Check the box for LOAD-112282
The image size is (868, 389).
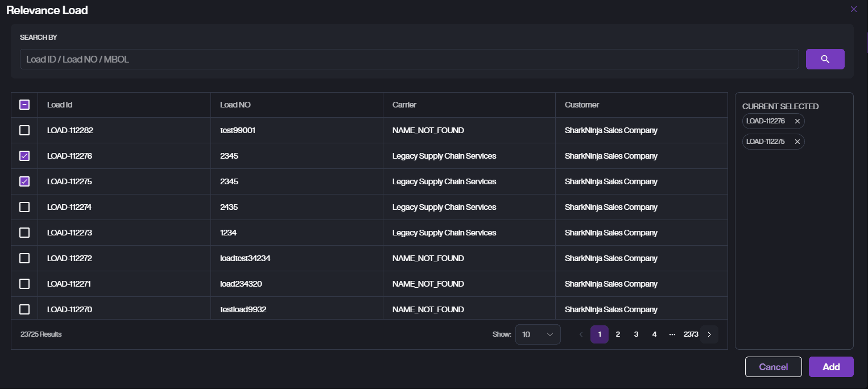coord(24,130)
